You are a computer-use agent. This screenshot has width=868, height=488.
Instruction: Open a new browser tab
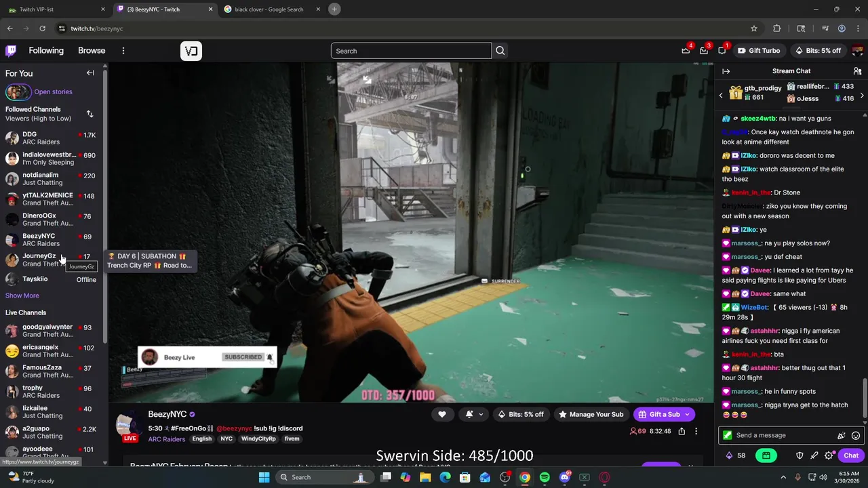334,9
